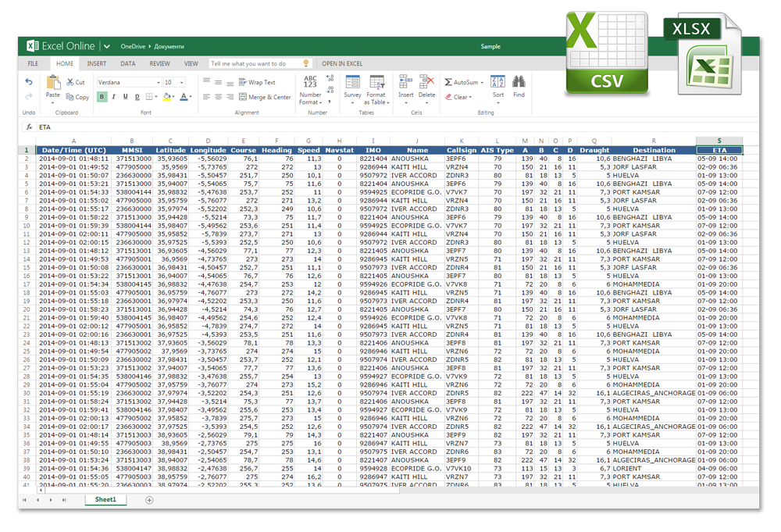
Task: Toggle Italic formatting
Action: coord(113,97)
